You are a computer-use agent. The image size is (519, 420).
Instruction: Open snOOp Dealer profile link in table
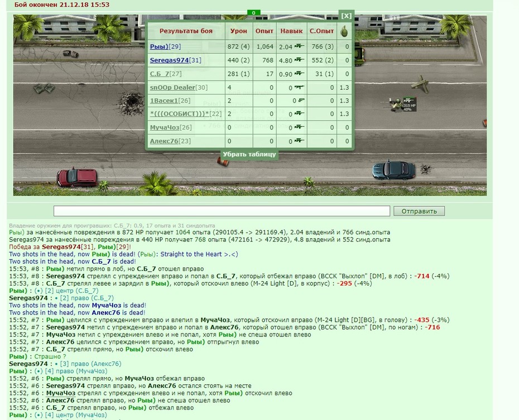pyautogui.click(x=172, y=88)
